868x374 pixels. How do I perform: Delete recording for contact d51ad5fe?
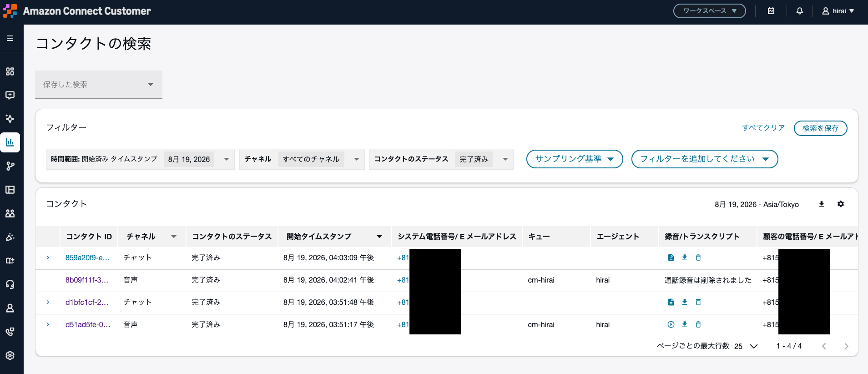click(x=698, y=324)
